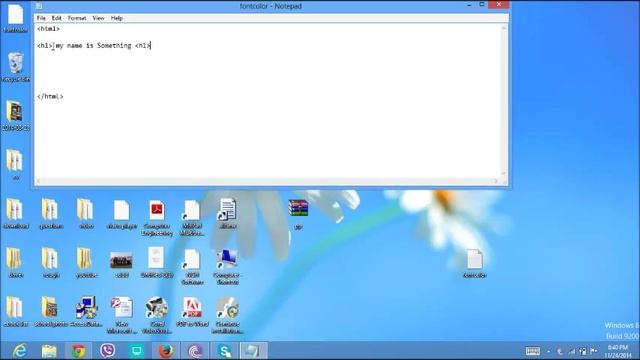The height and width of the screenshot is (360, 640).
Task: Open File Explorer from the taskbar
Action: [x=49, y=351]
